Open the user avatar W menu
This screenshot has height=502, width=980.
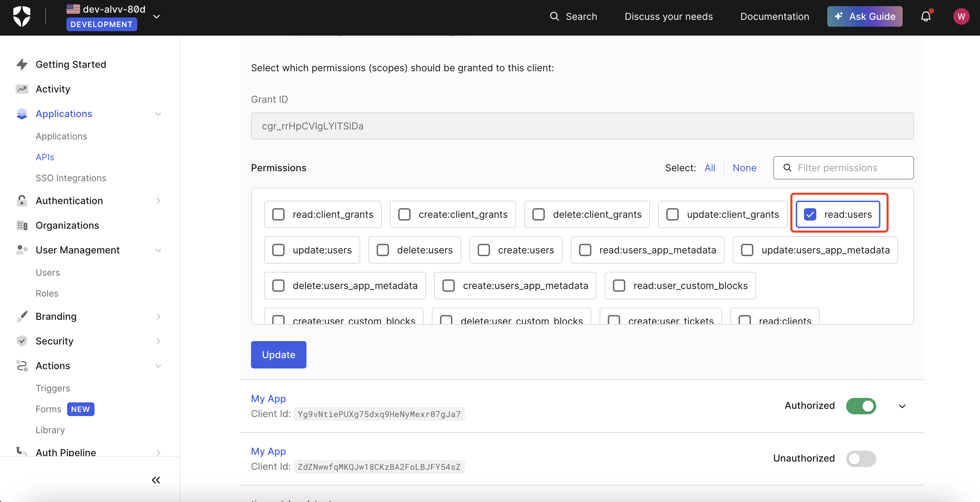click(961, 16)
